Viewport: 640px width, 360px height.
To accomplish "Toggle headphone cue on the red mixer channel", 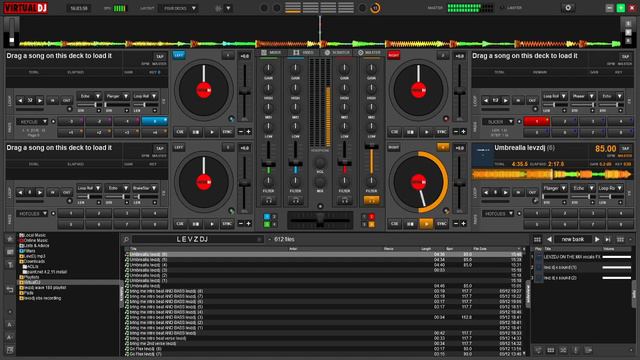I will point(344,200).
